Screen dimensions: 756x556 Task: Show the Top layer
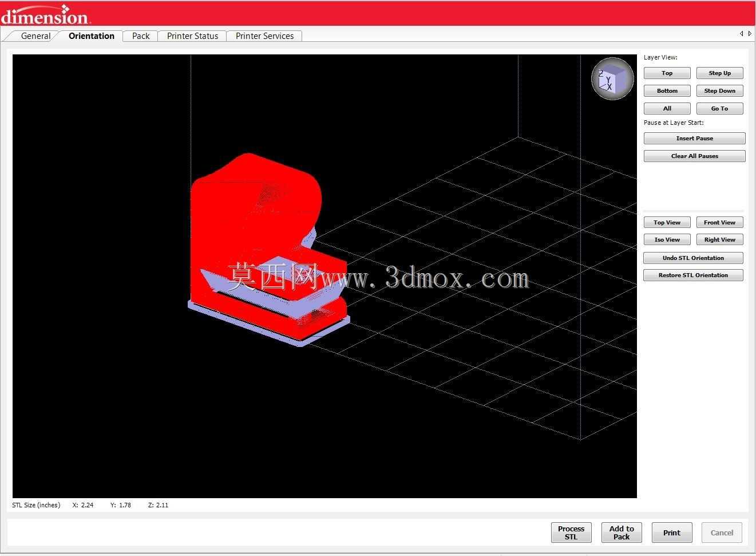point(667,73)
